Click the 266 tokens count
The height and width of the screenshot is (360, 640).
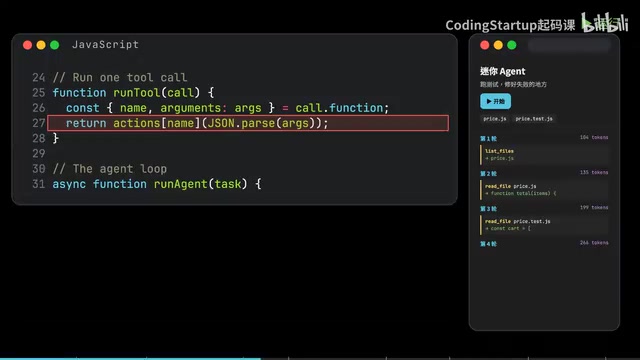[594, 243]
